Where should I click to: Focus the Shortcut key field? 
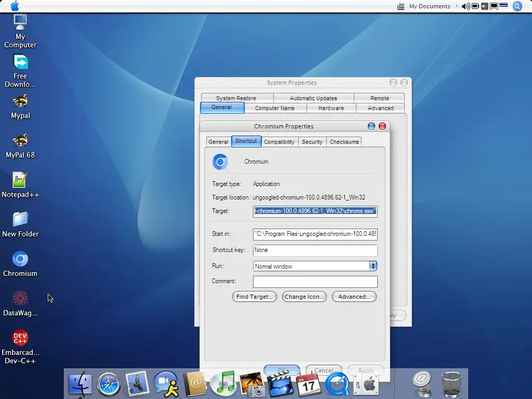[x=315, y=250]
